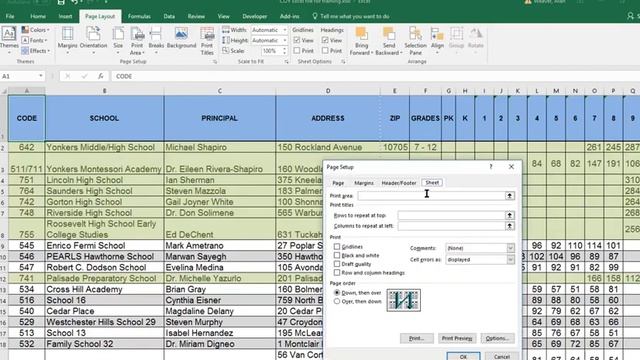Viewport: 640px width, 360px height.
Task: Open the Page tab in Page Setup
Action: point(338,183)
